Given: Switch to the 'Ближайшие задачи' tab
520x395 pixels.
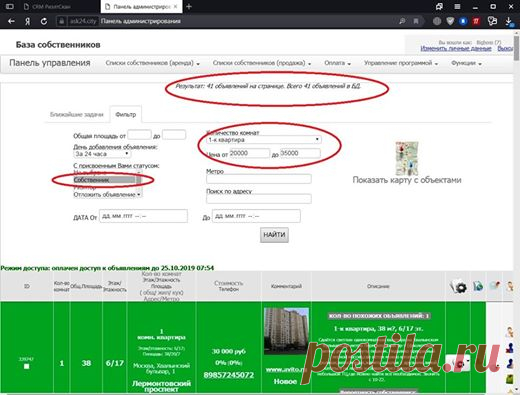Looking at the screenshot, I should 77,114.
